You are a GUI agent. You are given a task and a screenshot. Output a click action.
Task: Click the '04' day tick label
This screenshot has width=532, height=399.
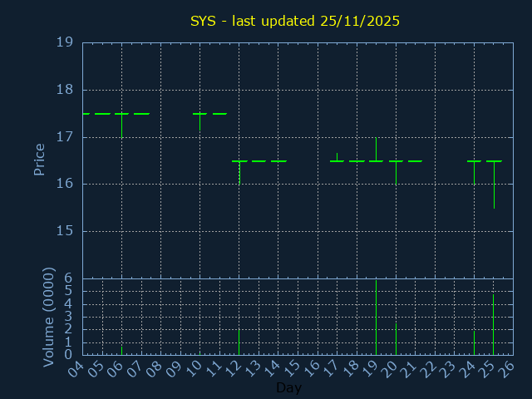77,368
